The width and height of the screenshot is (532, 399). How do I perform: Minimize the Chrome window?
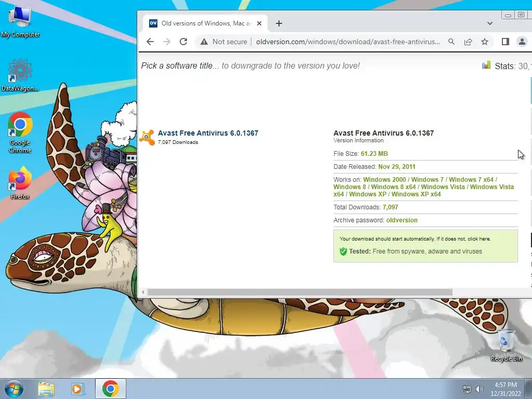point(508,15)
